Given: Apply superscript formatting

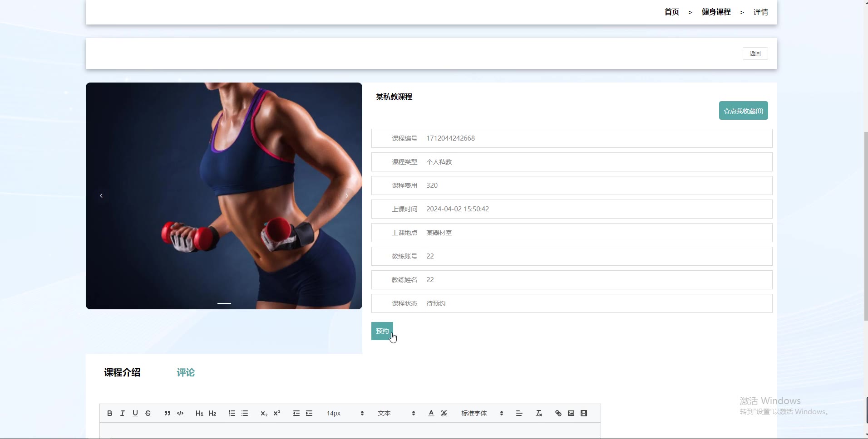Looking at the screenshot, I should point(276,413).
